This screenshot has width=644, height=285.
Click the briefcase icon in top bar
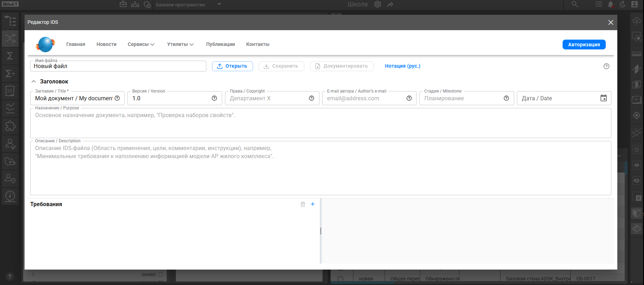(123, 4)
